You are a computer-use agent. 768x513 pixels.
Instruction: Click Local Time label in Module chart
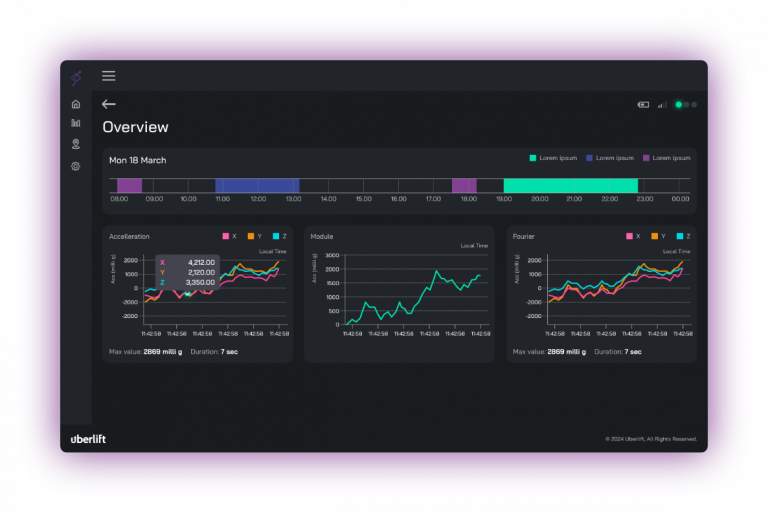pos(474,246)
